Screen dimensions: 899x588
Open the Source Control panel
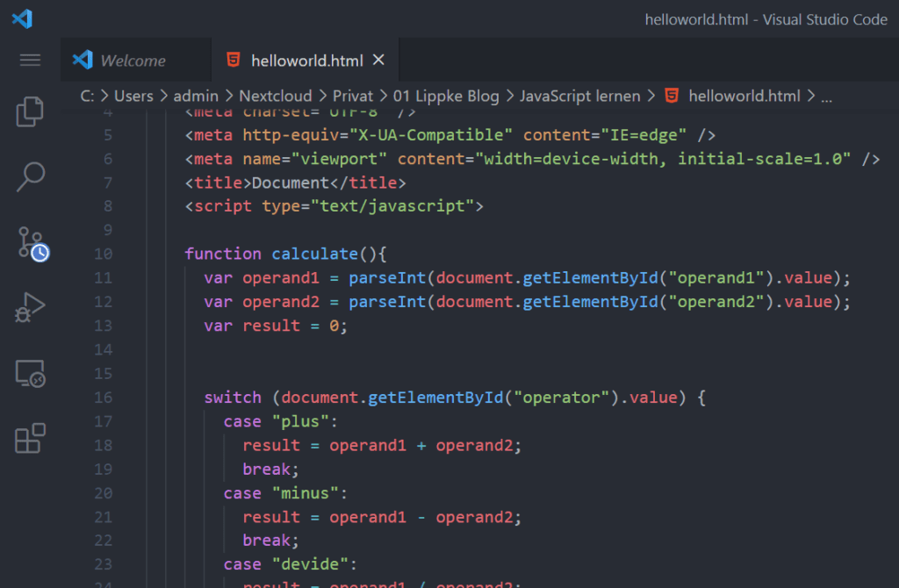30,241
